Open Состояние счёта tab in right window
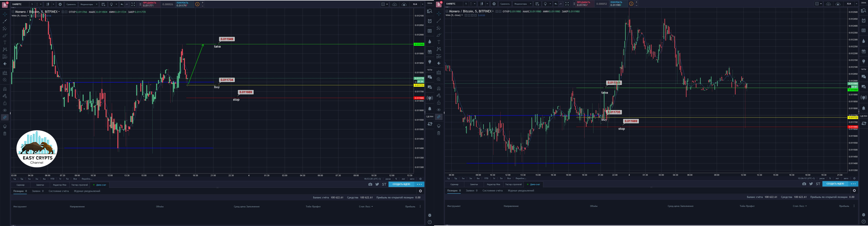This screenshot has height=226, width=868. pyautogui.click(x=492, y=191)
